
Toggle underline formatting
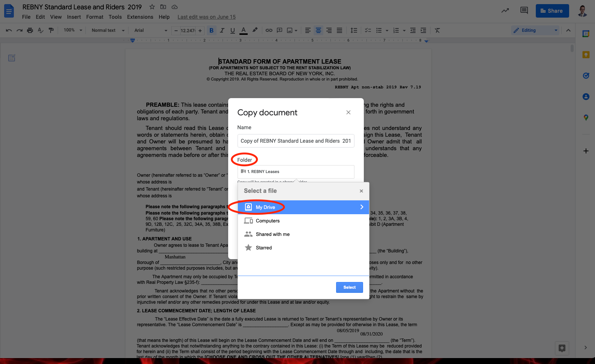[x=233, y=30]
